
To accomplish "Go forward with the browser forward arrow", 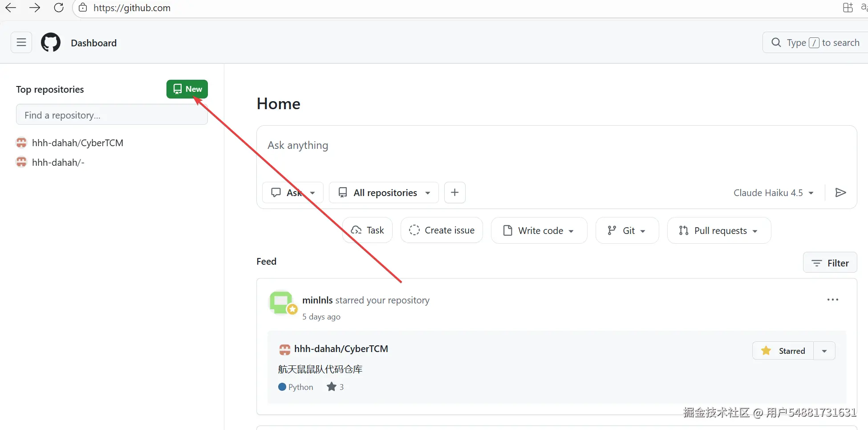I will click(x=35, y=8).
